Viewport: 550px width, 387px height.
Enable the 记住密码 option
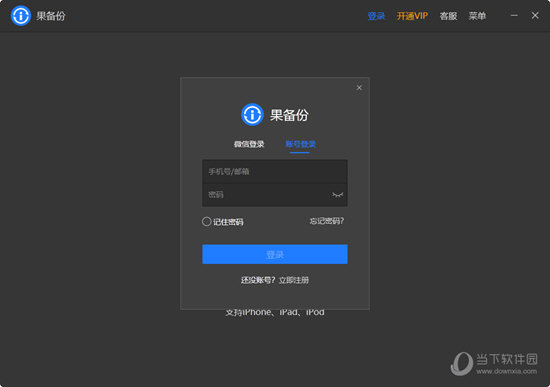click(206, 221)
